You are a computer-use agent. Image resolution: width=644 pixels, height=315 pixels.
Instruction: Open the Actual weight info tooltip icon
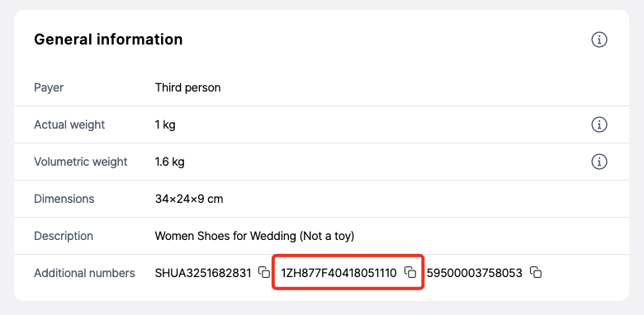coord(599,125)
